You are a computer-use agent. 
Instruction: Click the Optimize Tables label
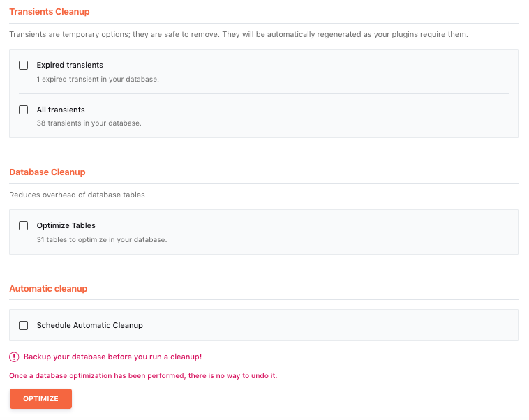(x=66, y=225)
